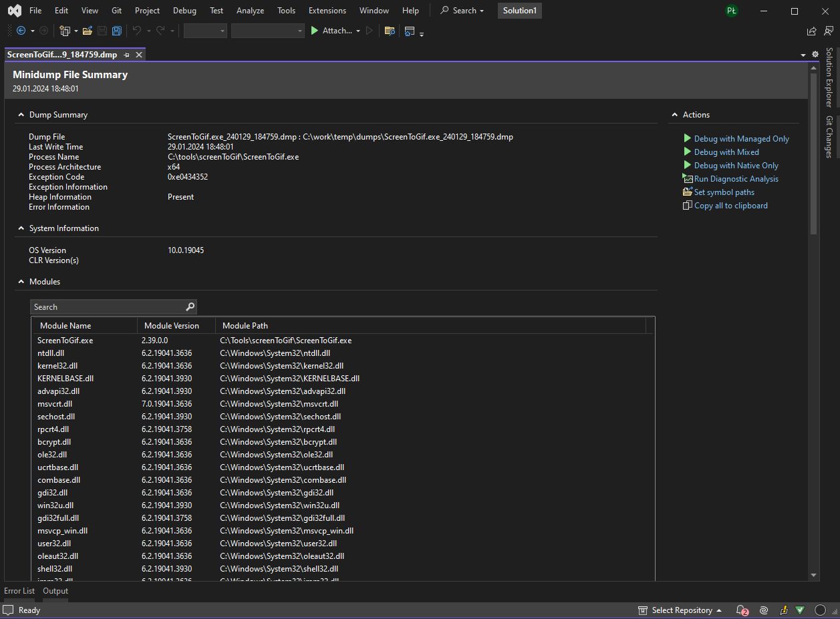
Task: Click the Select Repository archive icon
Action: point(643,610)
